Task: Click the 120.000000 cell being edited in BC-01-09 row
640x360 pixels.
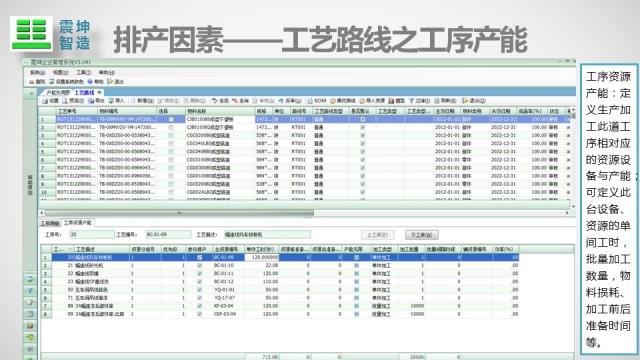Action: click(x=262, y=258)
